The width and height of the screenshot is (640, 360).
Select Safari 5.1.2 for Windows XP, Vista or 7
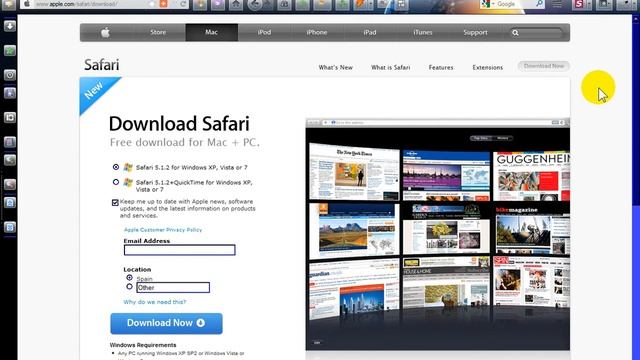pyautogui.click(x=116, y=167)
